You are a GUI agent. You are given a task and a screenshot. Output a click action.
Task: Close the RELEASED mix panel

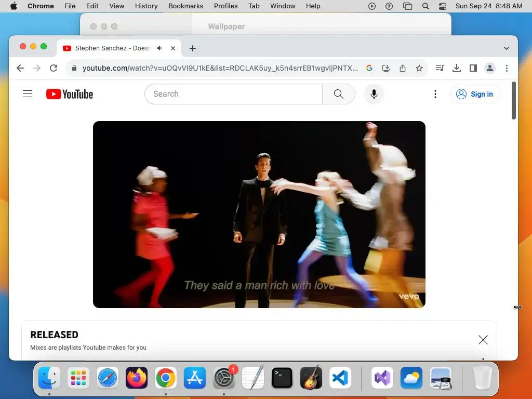483,340
